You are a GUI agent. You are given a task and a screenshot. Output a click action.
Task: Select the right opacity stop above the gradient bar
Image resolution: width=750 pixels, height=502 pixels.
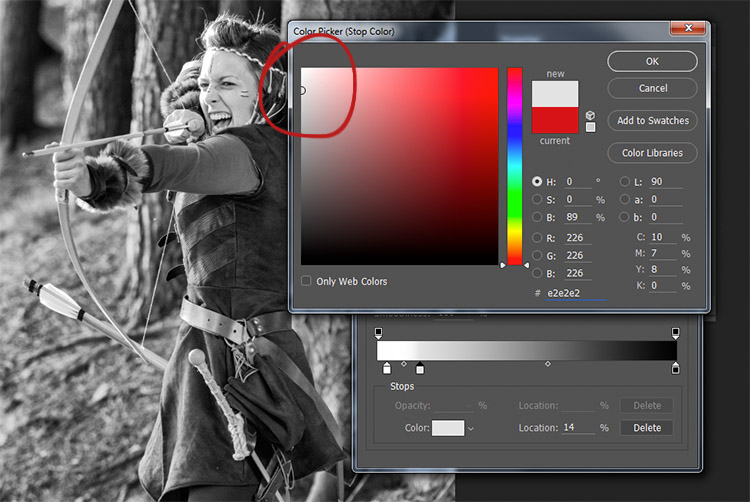point(675,333)
